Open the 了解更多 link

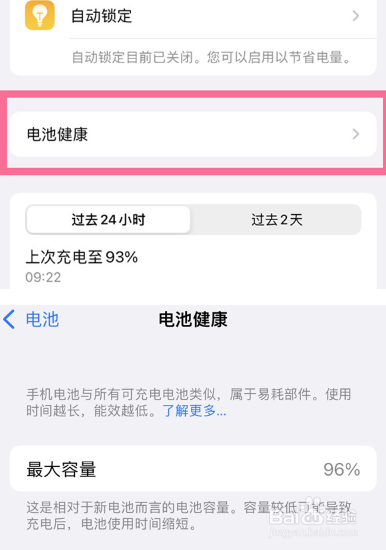[x=194, y=410]
